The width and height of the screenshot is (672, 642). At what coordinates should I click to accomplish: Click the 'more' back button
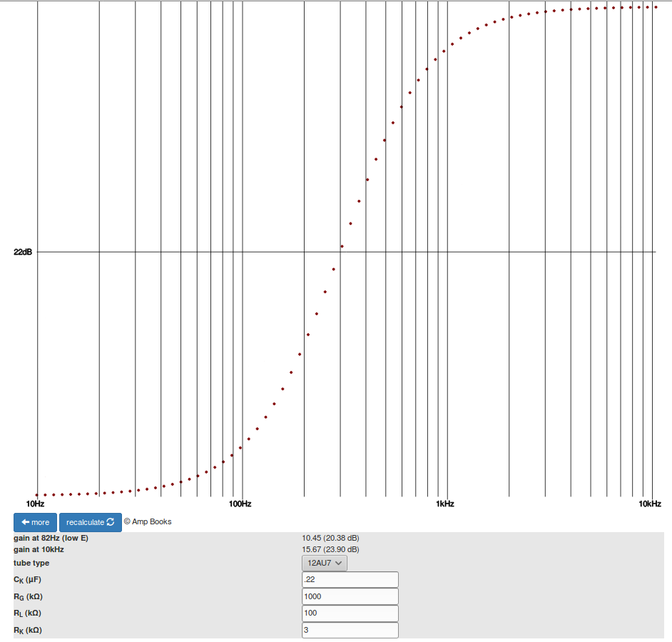(x=35, y=522)
